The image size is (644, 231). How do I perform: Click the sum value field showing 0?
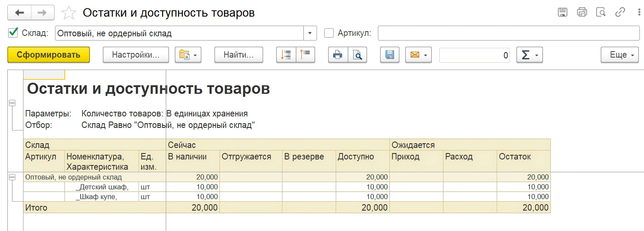[x=474, y=55]
